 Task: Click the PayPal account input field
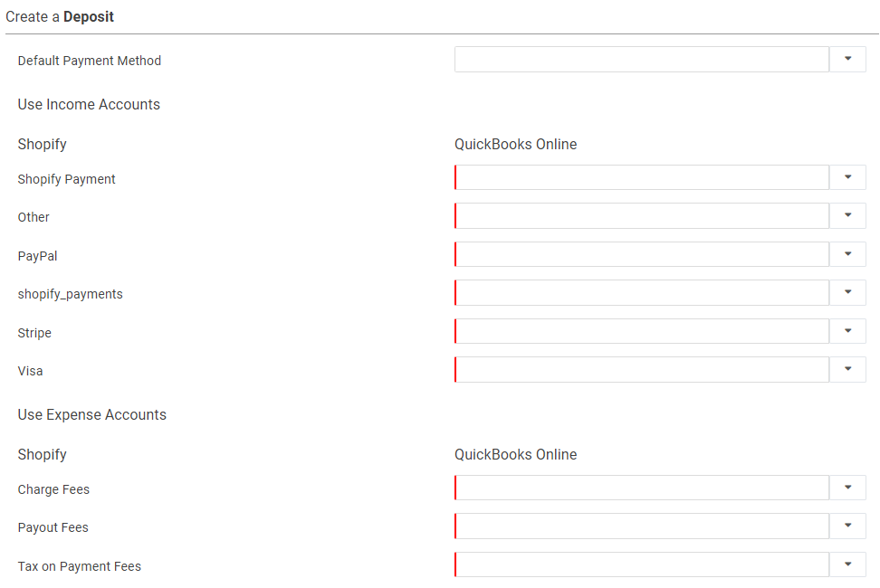pos(642,254)
